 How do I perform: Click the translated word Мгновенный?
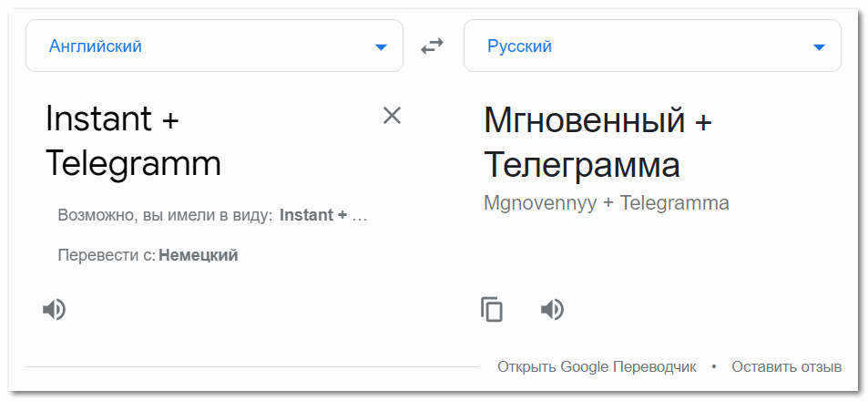click(x=584, y=118)
